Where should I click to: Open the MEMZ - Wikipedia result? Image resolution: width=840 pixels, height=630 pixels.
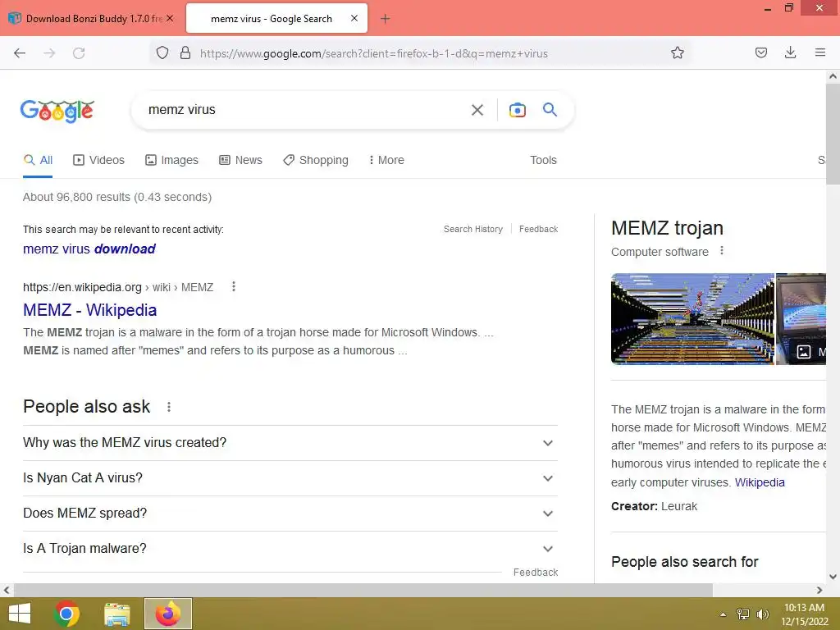point(90,310)
